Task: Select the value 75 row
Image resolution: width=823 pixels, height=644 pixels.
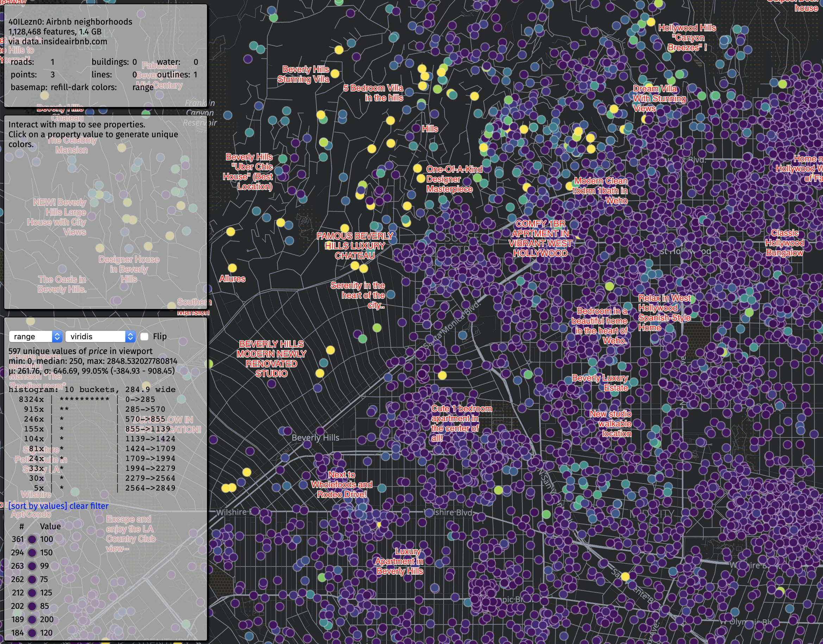Action: (x=44, y=579)
